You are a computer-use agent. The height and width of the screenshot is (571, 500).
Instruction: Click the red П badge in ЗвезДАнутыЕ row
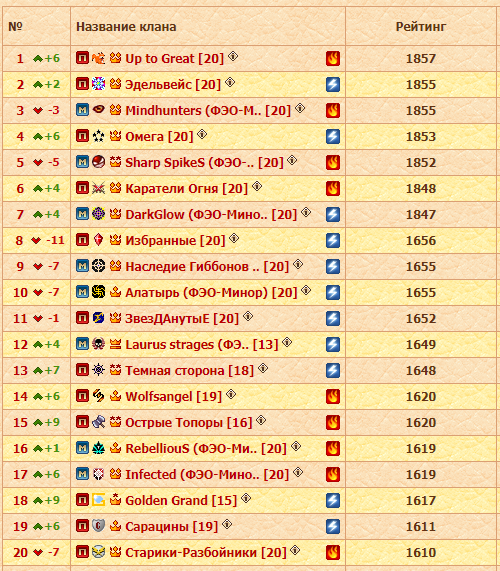coord(83,318)
